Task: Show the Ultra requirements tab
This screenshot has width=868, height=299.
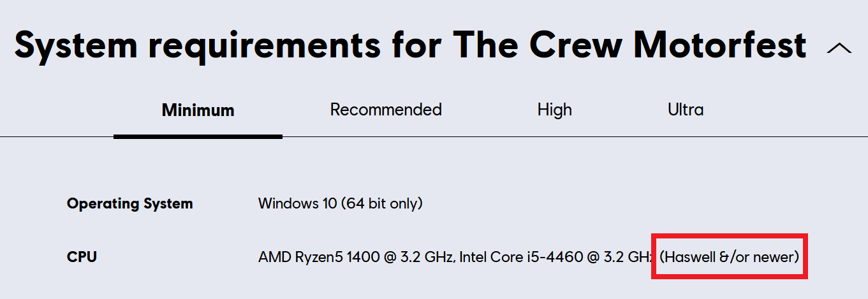Action: click(x=686, y=110)
